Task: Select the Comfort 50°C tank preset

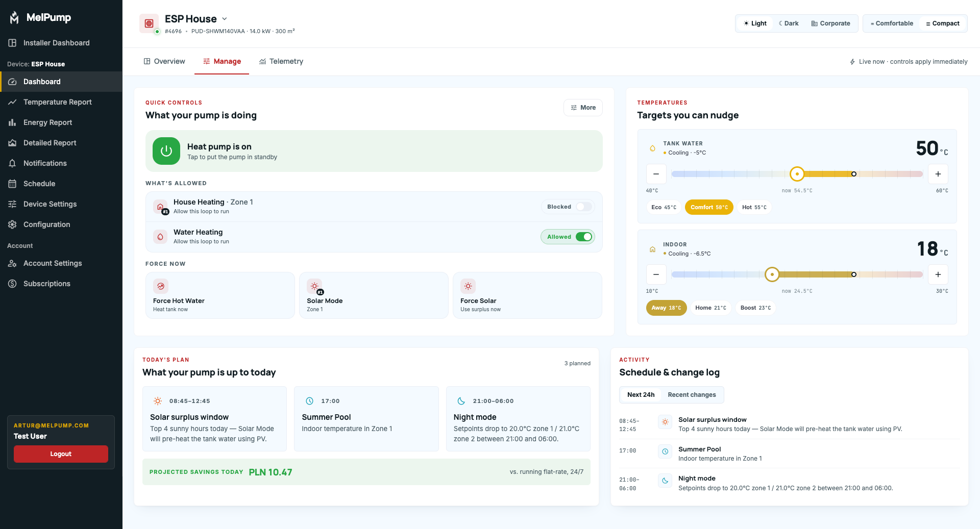Action: (x=709, y=207)
